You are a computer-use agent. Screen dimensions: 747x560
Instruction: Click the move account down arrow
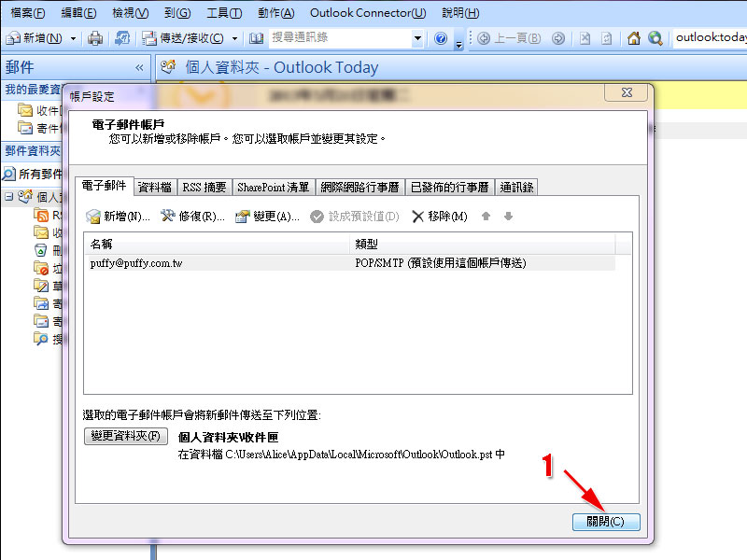508,217
